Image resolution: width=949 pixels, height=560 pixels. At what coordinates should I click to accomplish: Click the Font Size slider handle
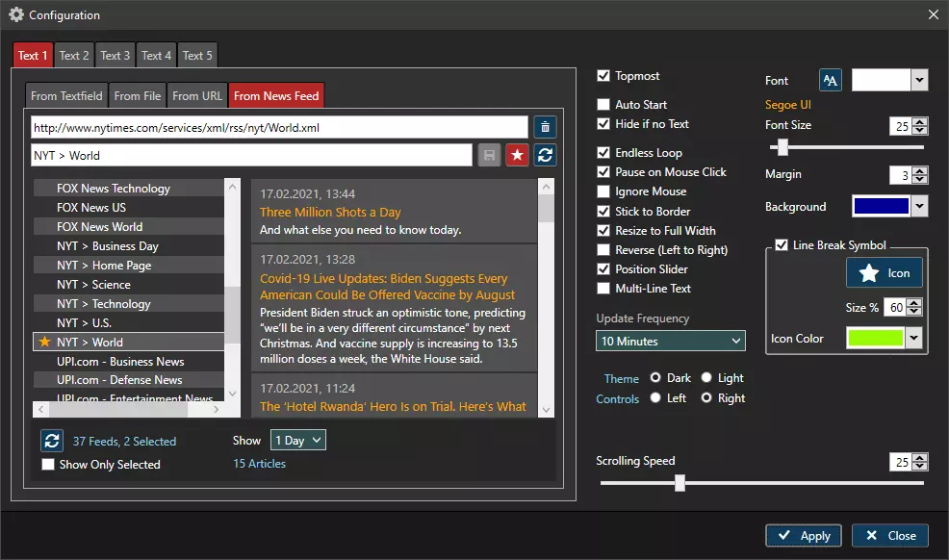tap(782, 147)
